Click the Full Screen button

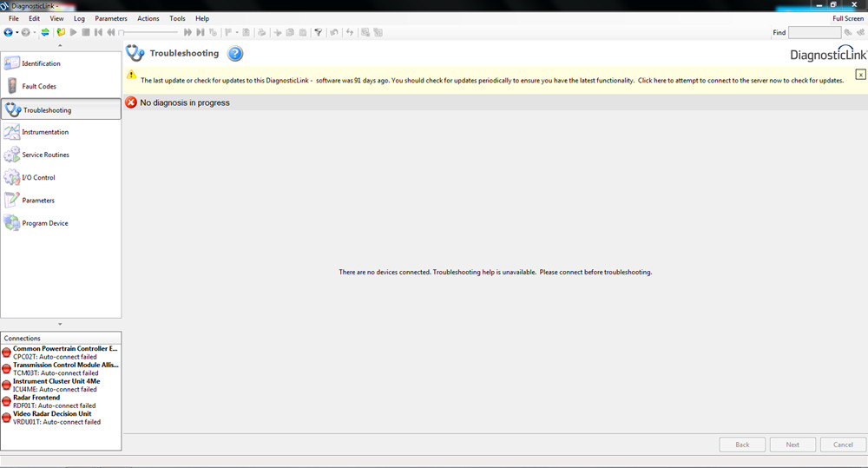(x=847, y=18)
